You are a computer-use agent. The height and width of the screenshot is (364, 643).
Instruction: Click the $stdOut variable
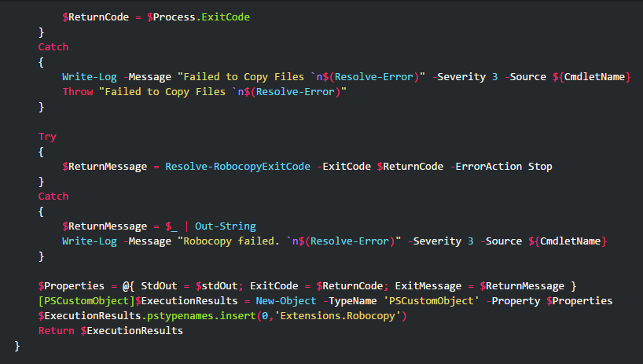point(216,286)
